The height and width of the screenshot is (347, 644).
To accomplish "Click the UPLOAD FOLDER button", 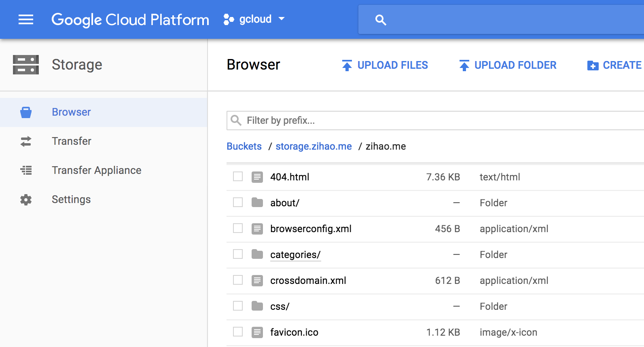I will [x=508, y=65].
